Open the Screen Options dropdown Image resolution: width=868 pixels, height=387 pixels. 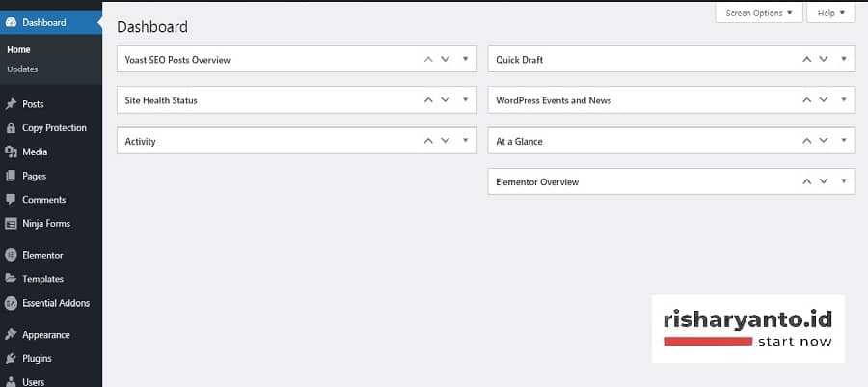pos(759,13)
